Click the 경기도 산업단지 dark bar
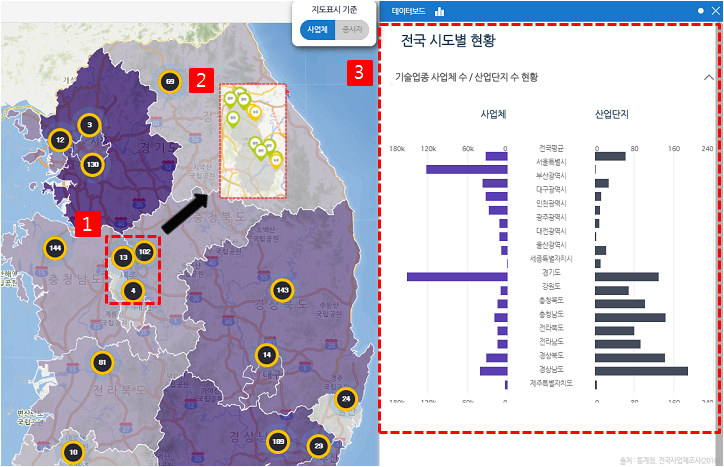 point(627,277)
